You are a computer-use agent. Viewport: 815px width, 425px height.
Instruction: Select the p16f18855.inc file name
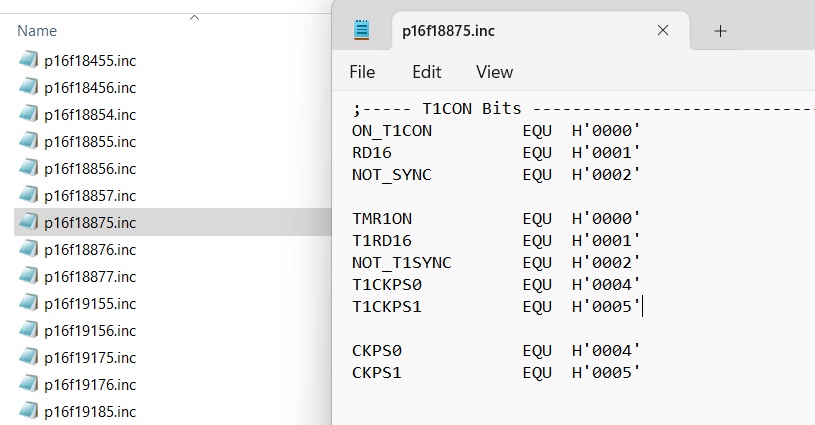(90, 141)
